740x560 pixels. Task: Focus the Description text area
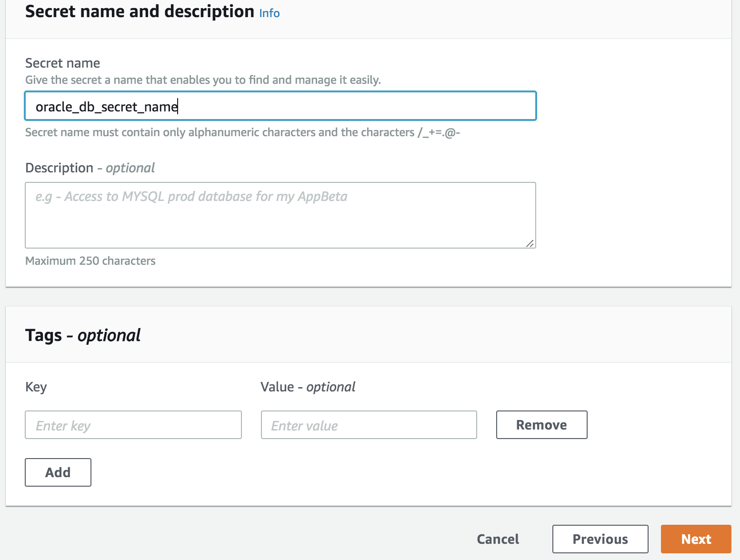280,215
